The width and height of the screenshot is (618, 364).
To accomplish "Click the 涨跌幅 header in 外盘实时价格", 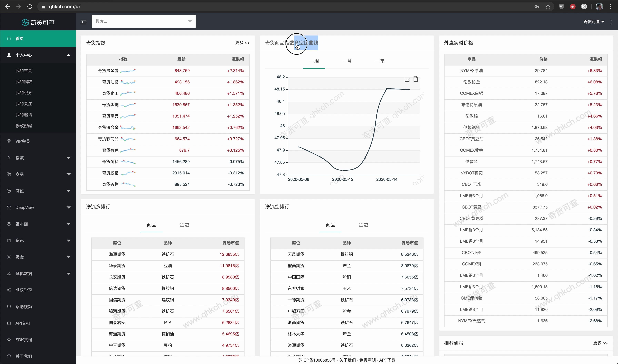I will pyautogui.click(x=595, y=59).
